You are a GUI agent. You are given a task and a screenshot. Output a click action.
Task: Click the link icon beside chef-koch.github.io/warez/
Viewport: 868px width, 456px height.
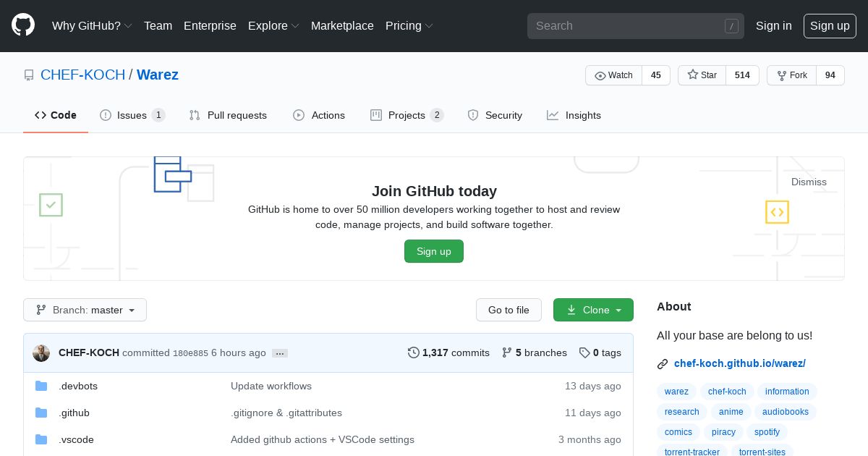pos(662,364)
